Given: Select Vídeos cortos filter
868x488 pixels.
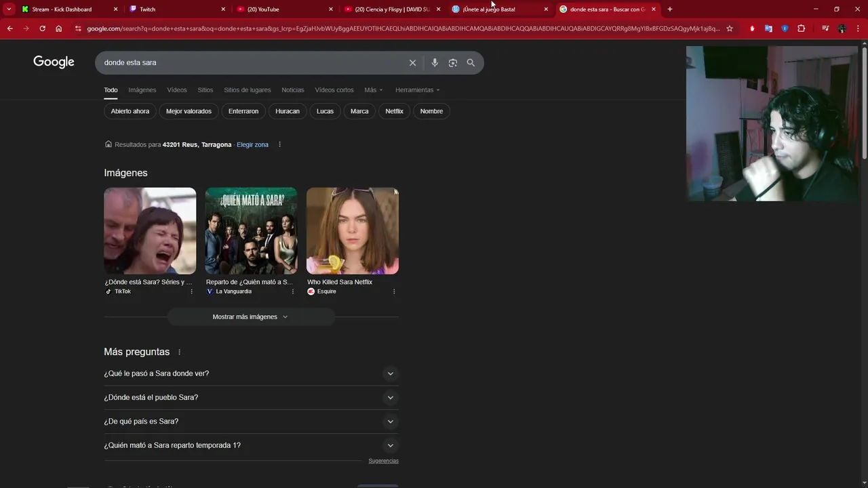Looking at the screenshot, I should pyautogui.click(x=334, y=90).
